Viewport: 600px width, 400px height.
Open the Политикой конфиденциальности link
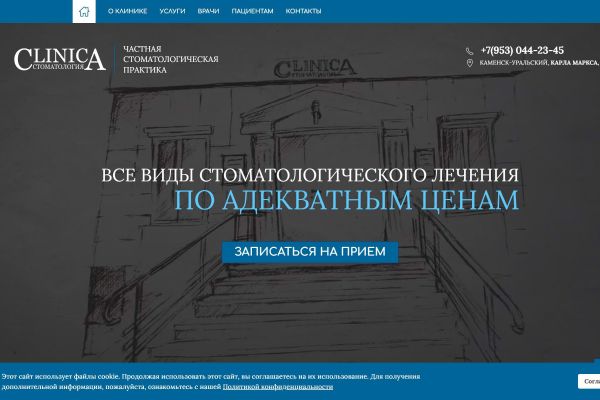tap(278, 387)
